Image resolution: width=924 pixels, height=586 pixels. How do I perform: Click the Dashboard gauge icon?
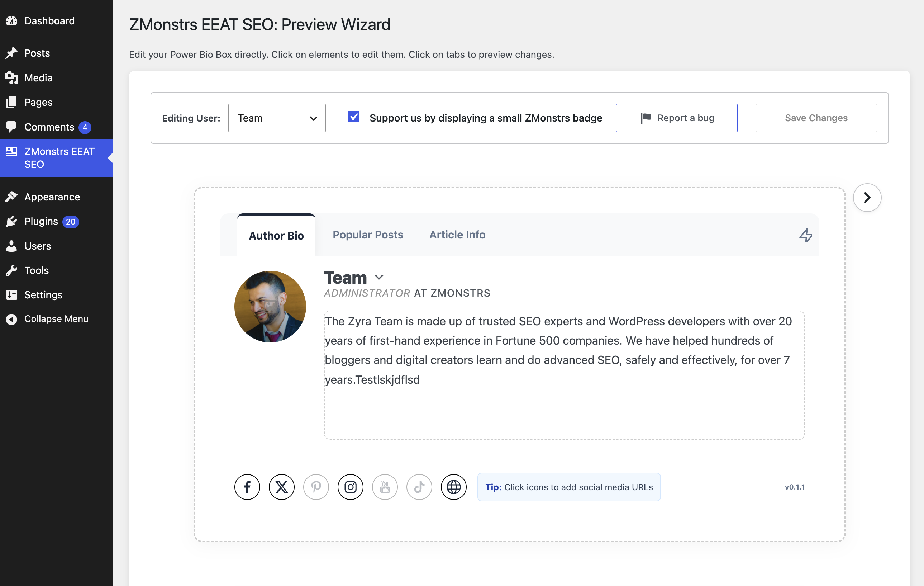click(11, 21)
